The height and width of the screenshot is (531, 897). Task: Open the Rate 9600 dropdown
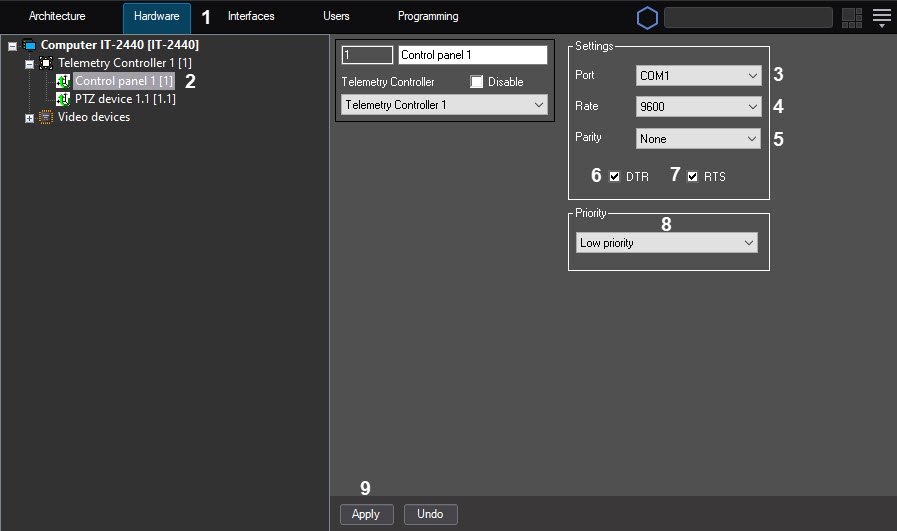(698, 107)
